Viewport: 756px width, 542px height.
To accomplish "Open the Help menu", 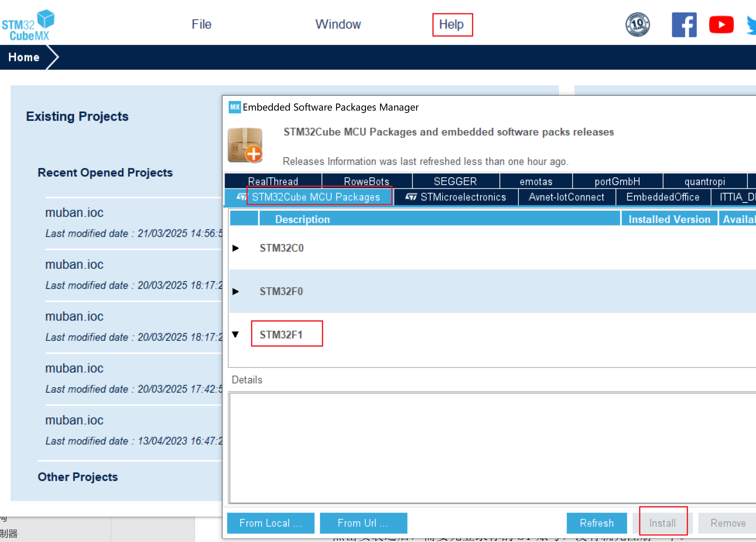I will (451, 24).
